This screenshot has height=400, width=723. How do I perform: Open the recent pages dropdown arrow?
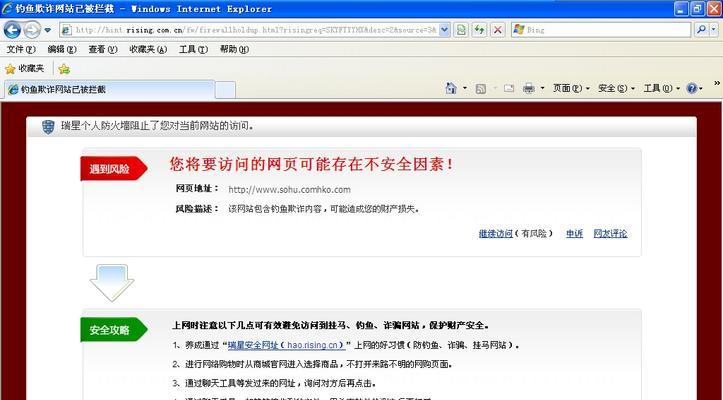pos(47,30)
